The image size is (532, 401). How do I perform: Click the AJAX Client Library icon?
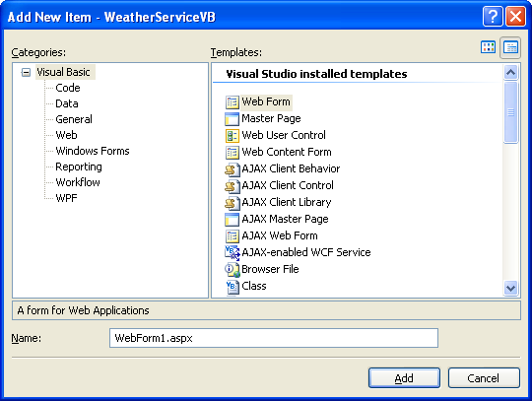pyautogui.click(x=233, y=203)
